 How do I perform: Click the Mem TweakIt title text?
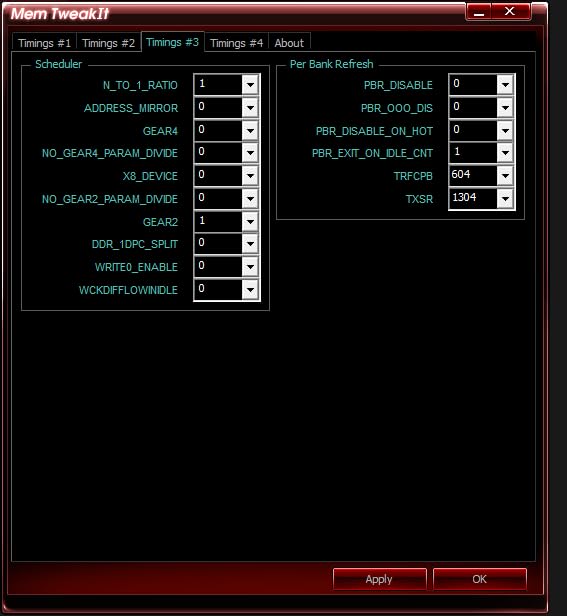click(x=60, y=14)
